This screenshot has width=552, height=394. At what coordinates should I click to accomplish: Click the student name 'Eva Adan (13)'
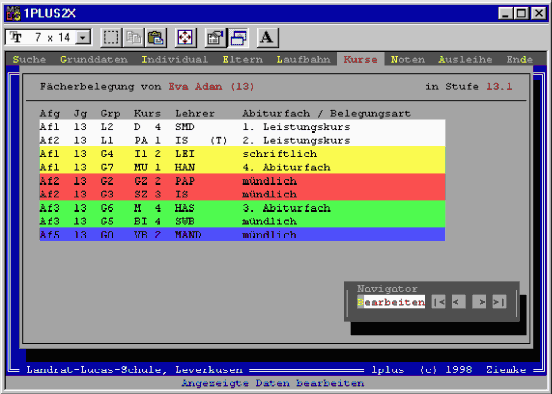[211, 86]
